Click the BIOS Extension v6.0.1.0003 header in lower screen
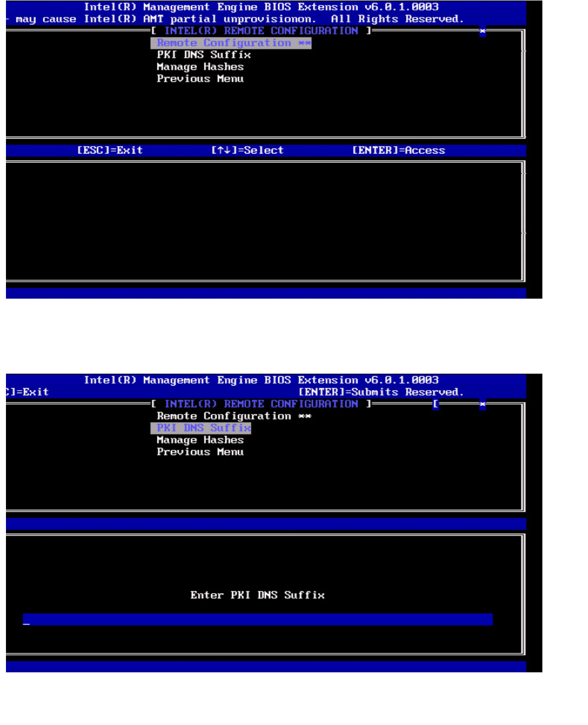 pyautogui.click(x=261, y=380)
